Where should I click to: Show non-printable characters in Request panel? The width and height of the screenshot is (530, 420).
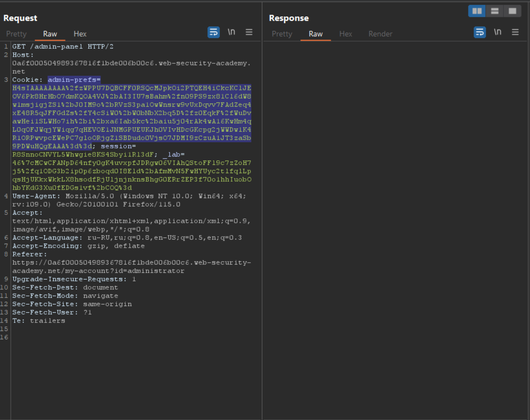(x=231, y=32)
